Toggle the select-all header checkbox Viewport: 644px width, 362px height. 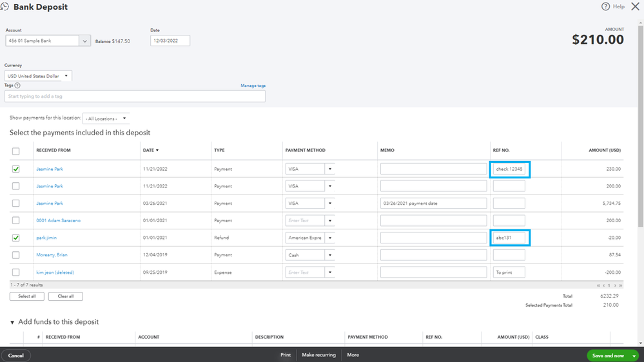click(x=15, y=151)
